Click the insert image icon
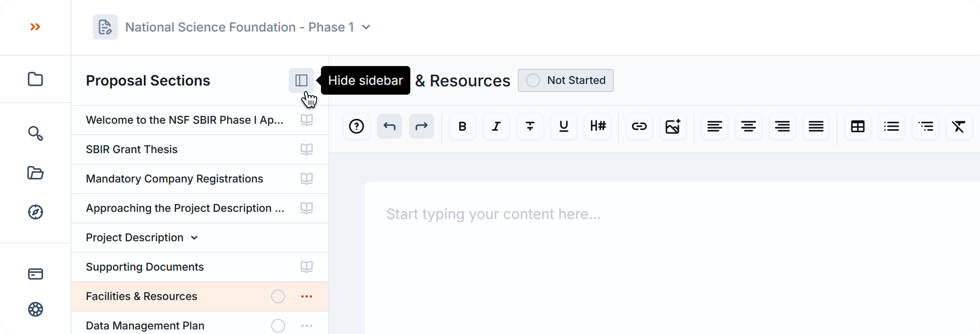 tap(673, 126)
